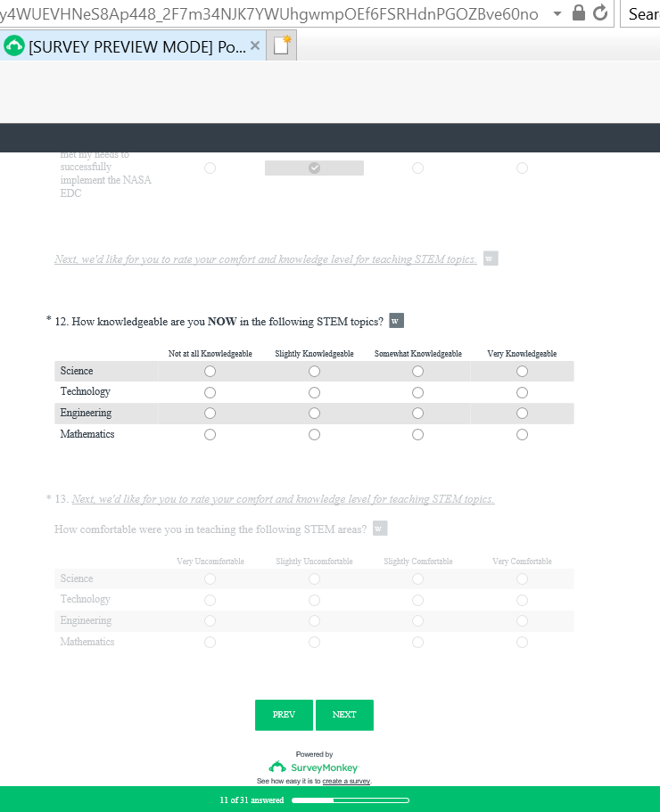Click the W icon beside question 12
The width and height of the screenshot is (660, 812).
(396, 321)
